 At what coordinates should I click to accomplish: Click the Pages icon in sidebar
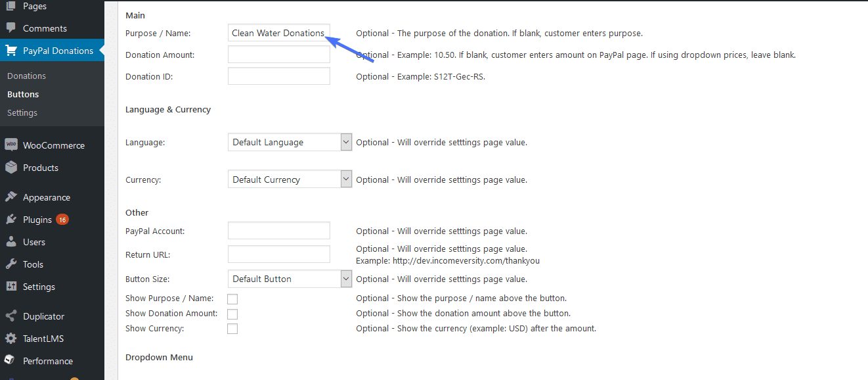(11, 6)
